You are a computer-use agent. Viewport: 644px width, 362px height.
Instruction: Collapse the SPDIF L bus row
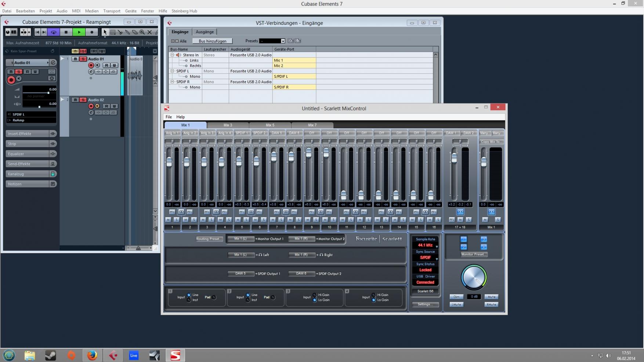172,71
